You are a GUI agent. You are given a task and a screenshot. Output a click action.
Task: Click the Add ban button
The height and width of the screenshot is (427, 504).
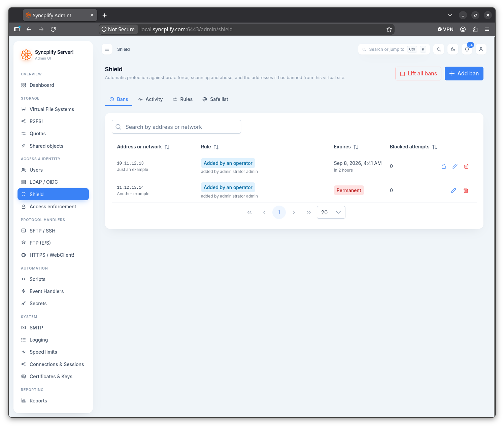[x=464, y=73]
